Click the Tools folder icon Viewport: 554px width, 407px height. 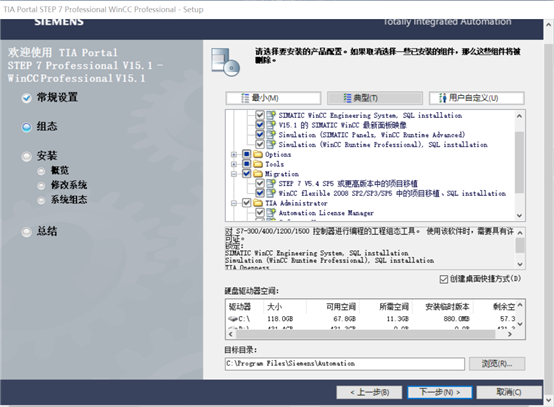pyautogui.click(x=258, y=164)
